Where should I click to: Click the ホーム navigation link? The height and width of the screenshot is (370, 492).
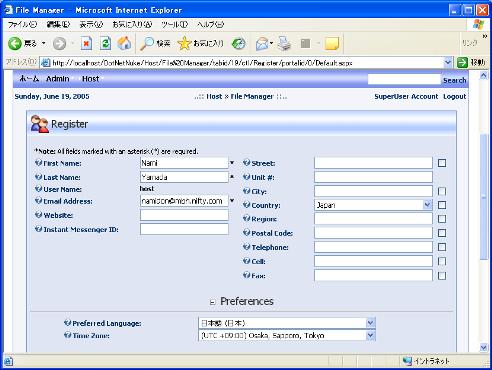click(x=29, y=79)
